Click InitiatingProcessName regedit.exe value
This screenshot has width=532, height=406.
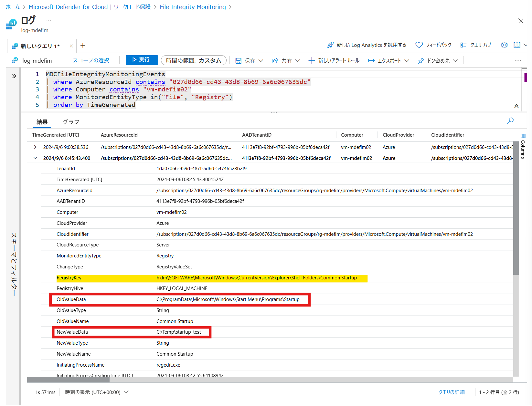pos(168,365)
